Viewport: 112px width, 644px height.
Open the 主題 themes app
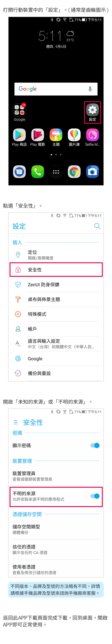pyautogui.click(x=56, y=135)
